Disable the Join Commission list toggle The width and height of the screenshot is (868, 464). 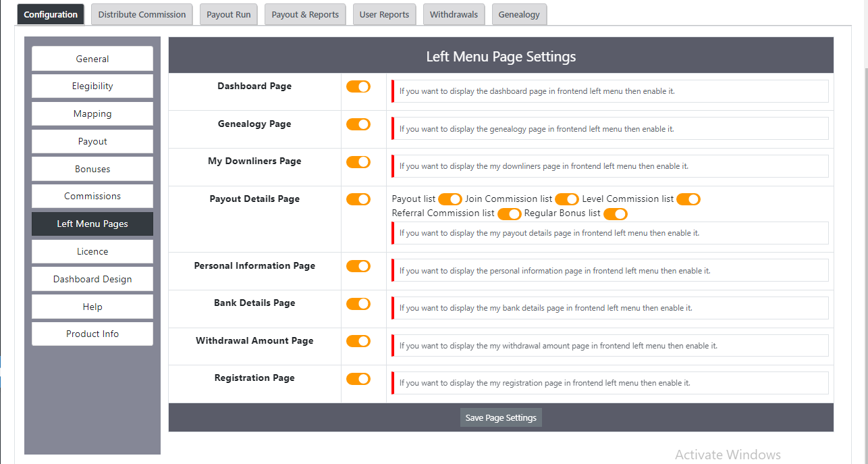click(566, 199)
